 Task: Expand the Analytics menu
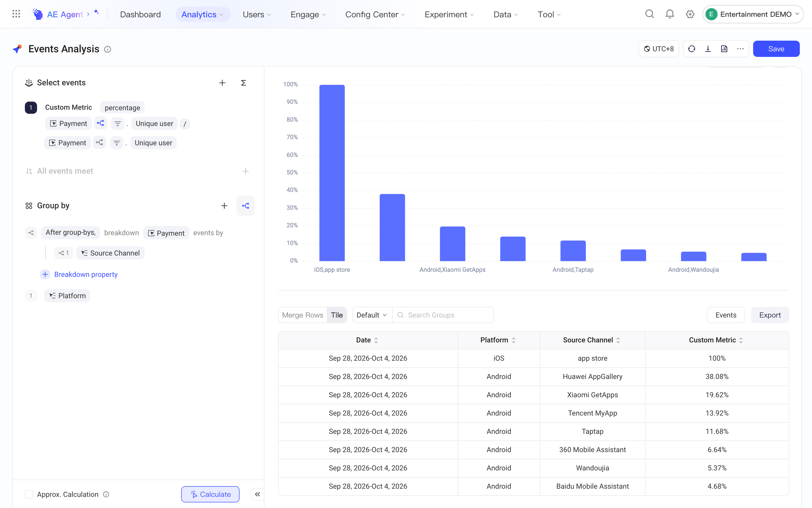coord(203,14)
